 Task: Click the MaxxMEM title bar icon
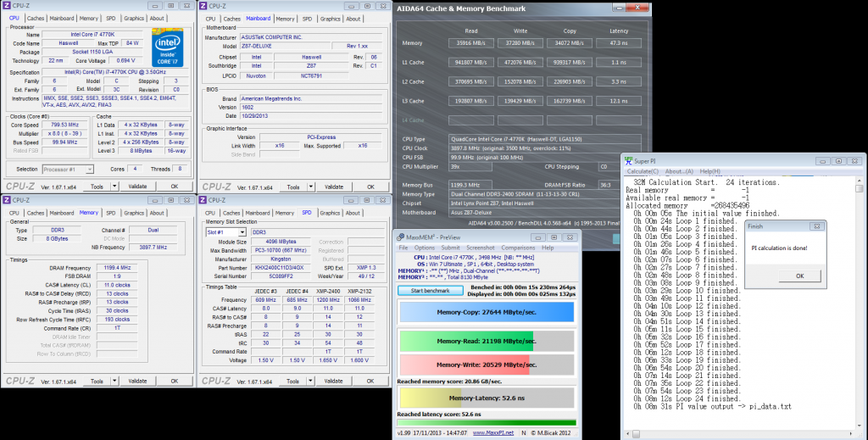click(402, 237)
